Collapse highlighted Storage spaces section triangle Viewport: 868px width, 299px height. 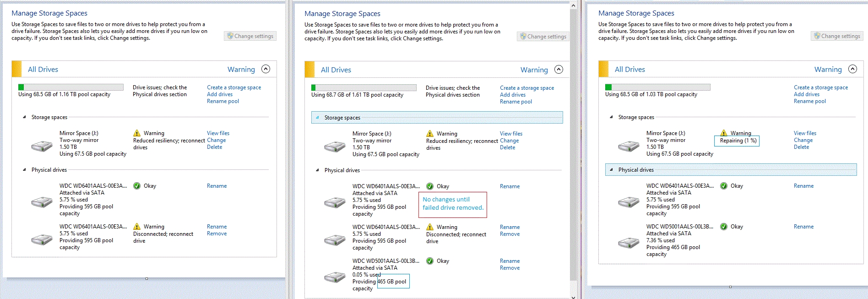click(317, 118)
